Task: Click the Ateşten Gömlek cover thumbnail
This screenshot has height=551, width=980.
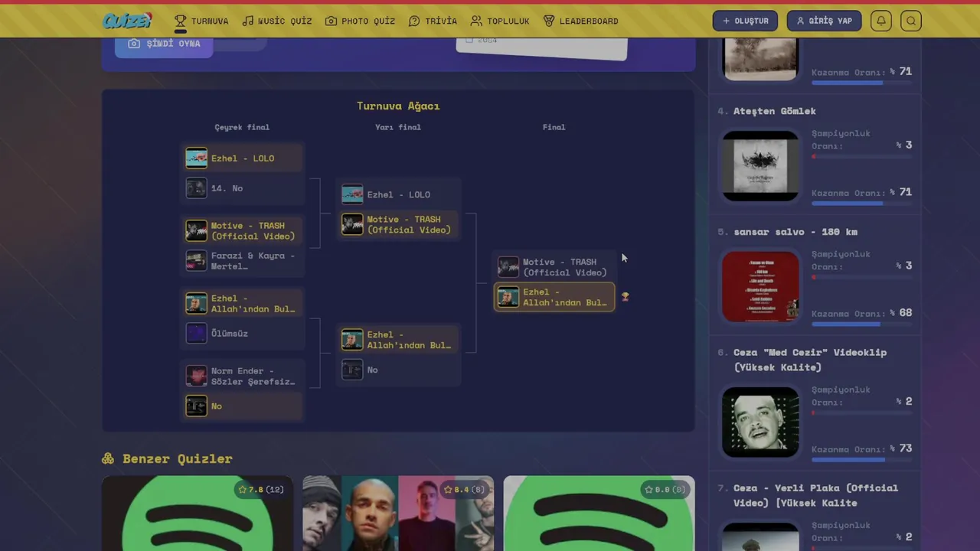Action: point(760,166)
